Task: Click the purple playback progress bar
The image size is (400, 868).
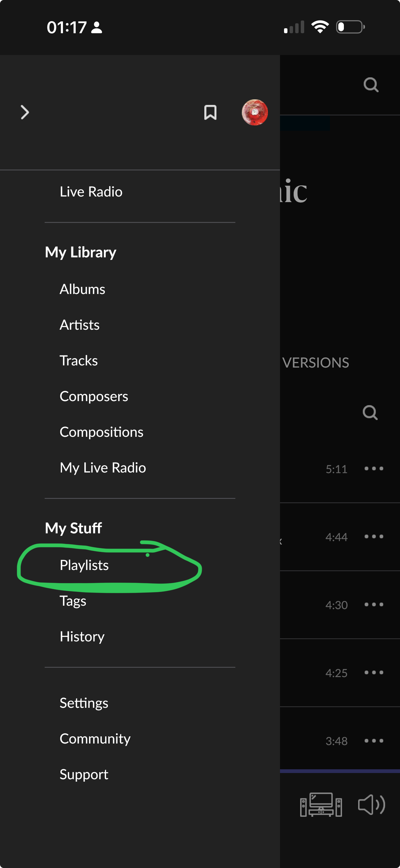Action: coord(340,771)
